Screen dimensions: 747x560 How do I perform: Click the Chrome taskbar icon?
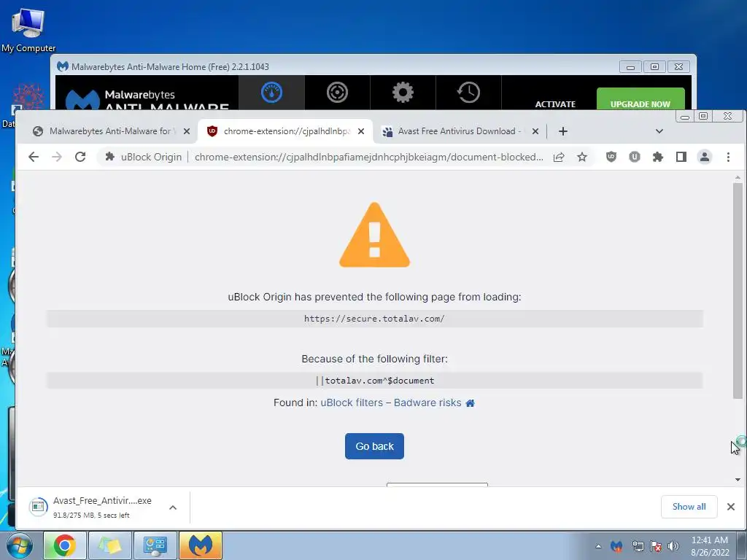coord(64,545)
